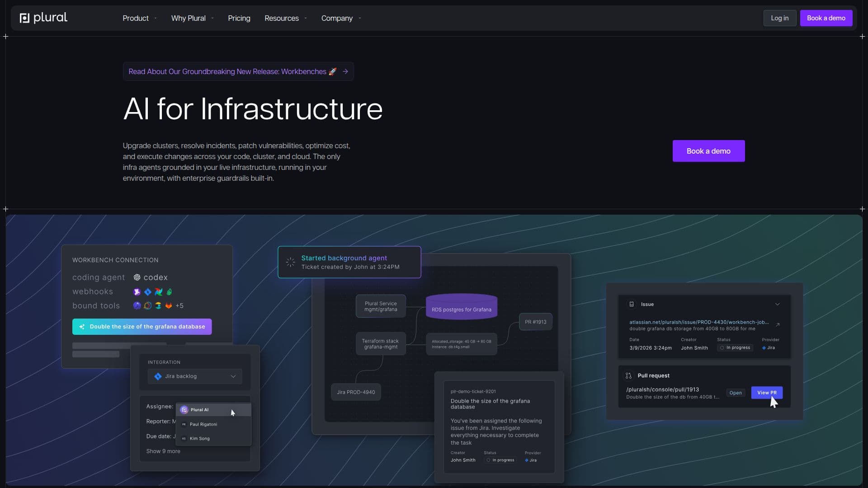
Task: Click the purple swirl icon in bound tools row
Action: pyautogui.click(x=137, y=306)
